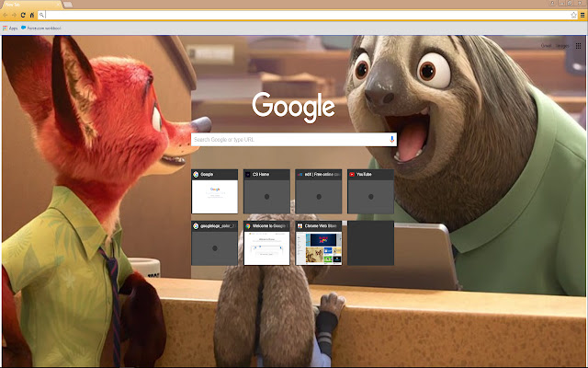Focus the Chrome address bar

(308, 15)
